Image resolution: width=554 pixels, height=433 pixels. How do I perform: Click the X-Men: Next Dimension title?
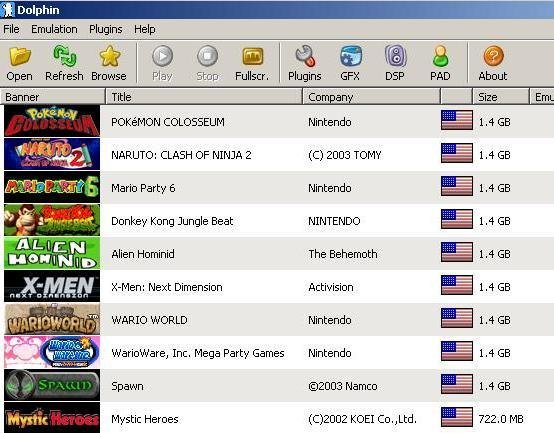[167, 287]
